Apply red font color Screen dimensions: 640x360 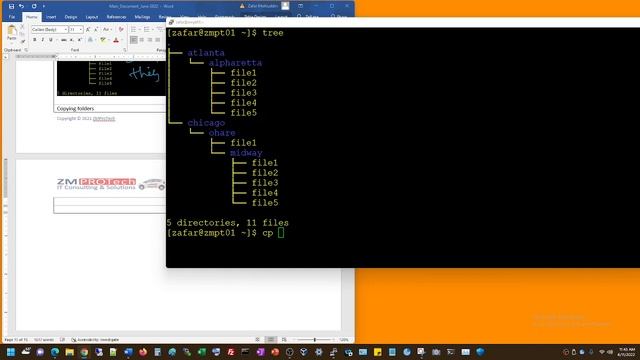[x=116, y=40]
